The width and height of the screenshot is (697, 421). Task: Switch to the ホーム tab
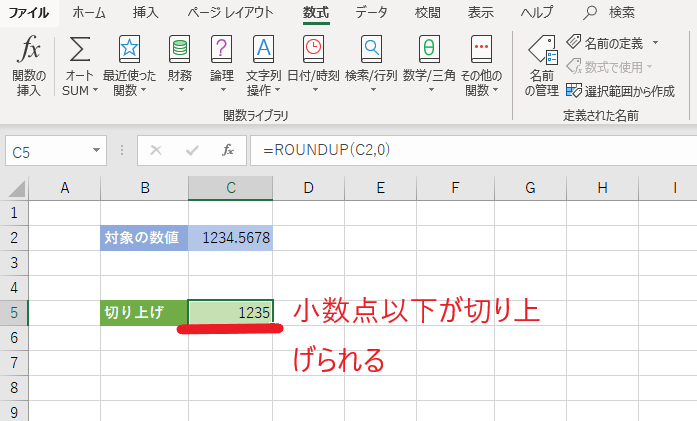[x=89, y=12]
